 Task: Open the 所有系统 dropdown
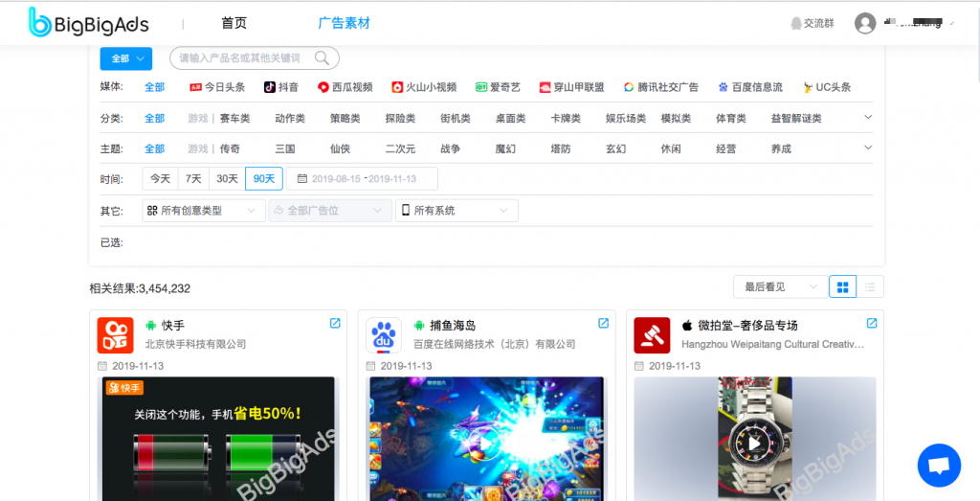[x=457, y=211]
